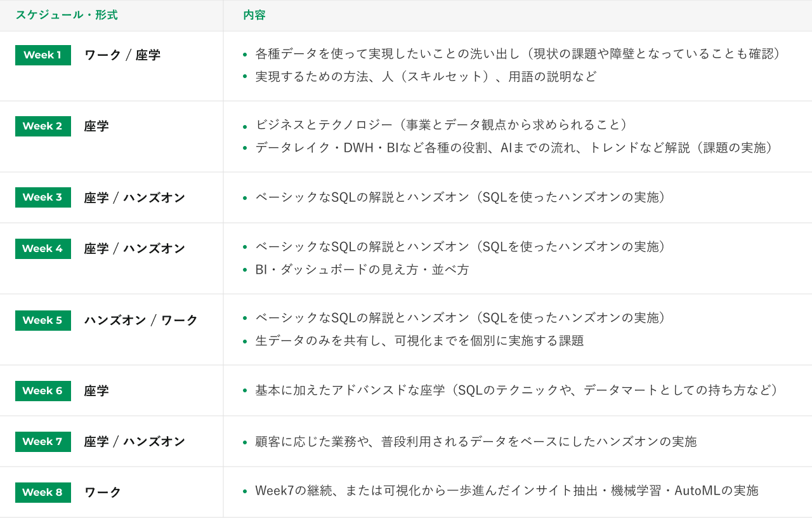Click the Week7の継続 AutoML bullet text
Screen dimensions: 812x518
point(506,491)
